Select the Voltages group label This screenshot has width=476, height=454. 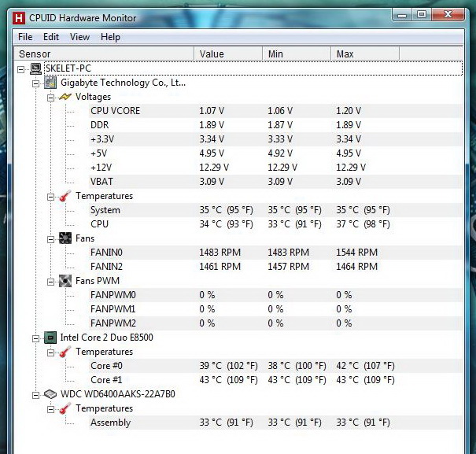pos(93,97)
